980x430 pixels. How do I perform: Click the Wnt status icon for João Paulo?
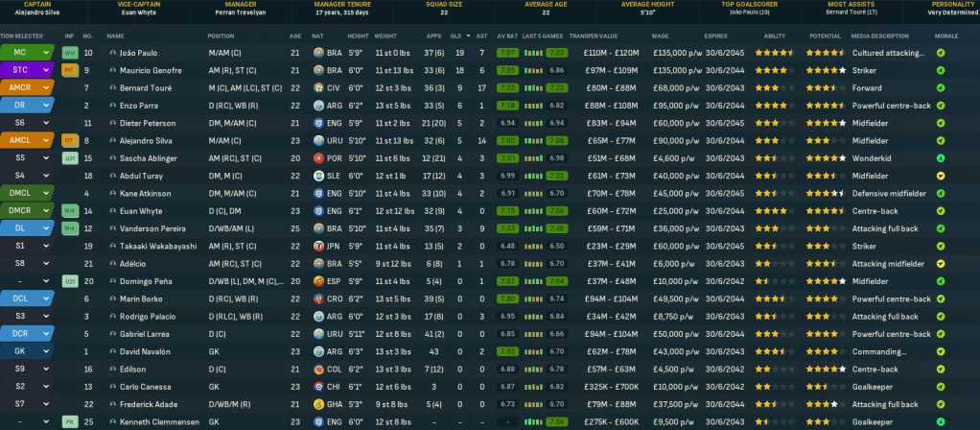click(69, 53)
